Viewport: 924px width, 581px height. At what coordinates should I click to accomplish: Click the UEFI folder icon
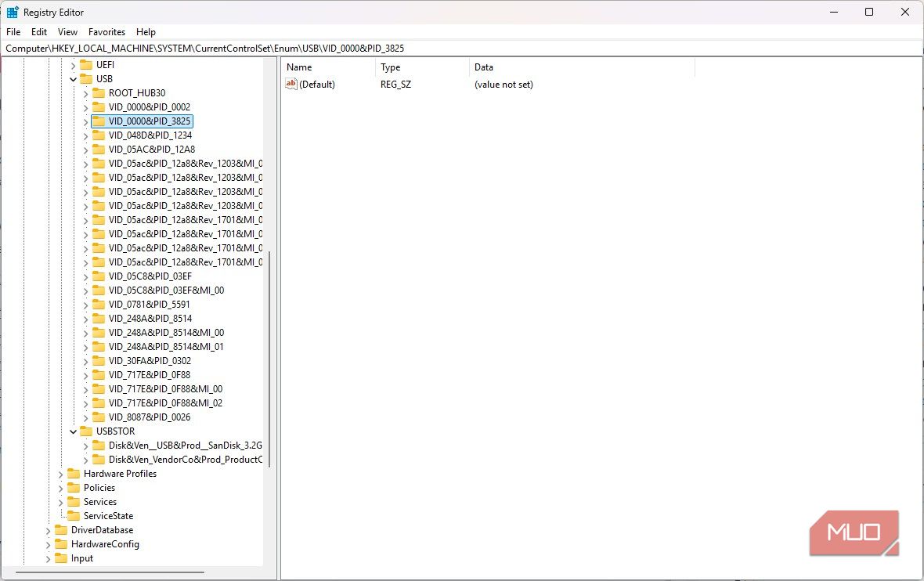(86, 65)
